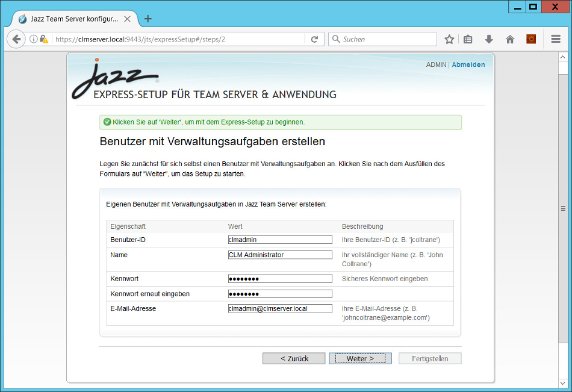
Task: Close the Jazz Team Server tab
Action: pyautogui.click(x=127, y=19)
